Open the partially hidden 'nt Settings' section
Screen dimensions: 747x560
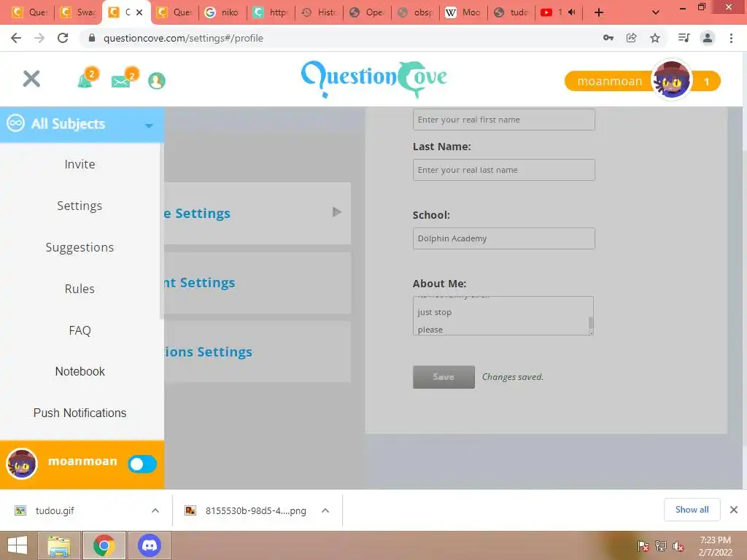tap(258, 283)
